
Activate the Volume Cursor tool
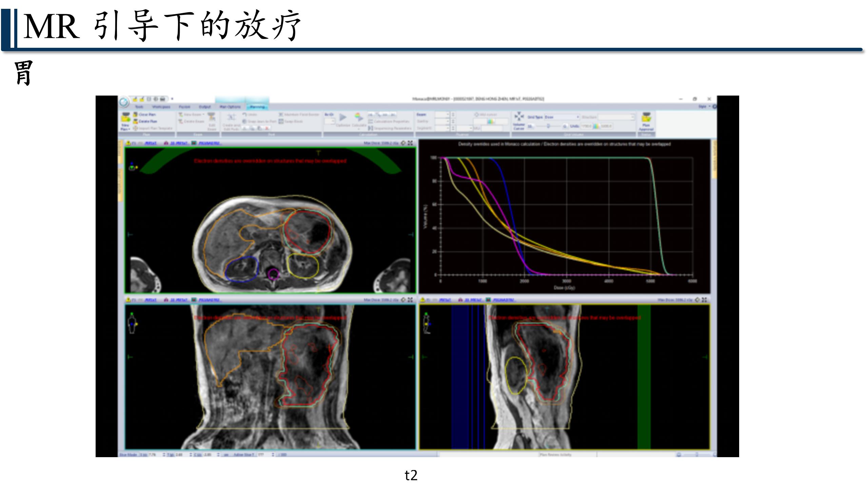click(519, 121)
